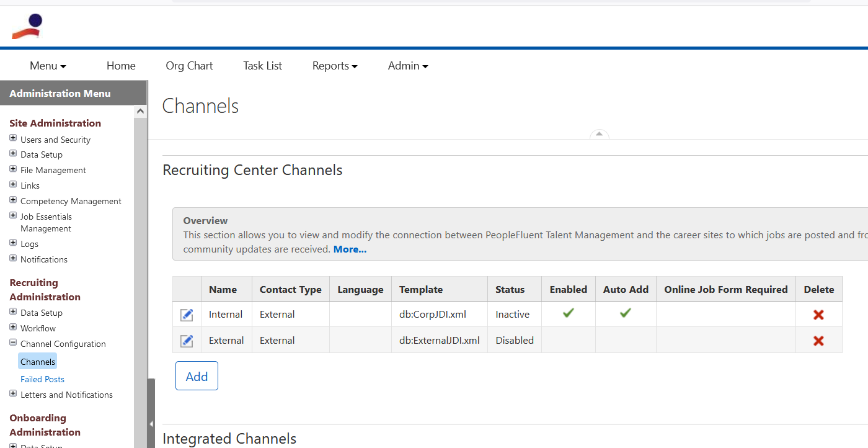Click the Status column header

click(x=515, y=289)
